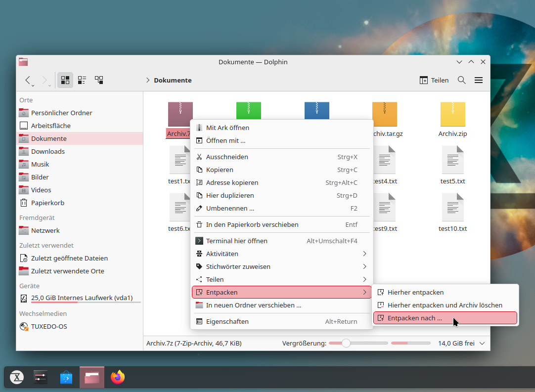Open the hamburger menu

479,80
